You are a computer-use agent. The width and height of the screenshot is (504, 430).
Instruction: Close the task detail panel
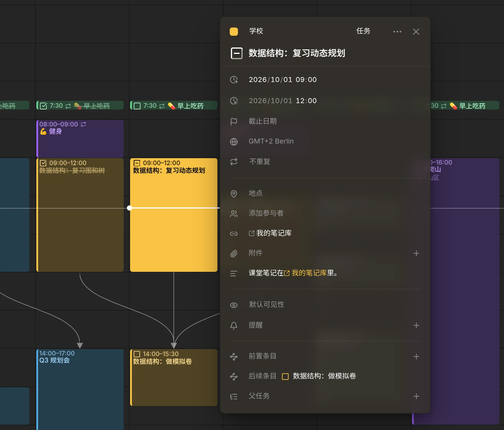coord(416,32)
